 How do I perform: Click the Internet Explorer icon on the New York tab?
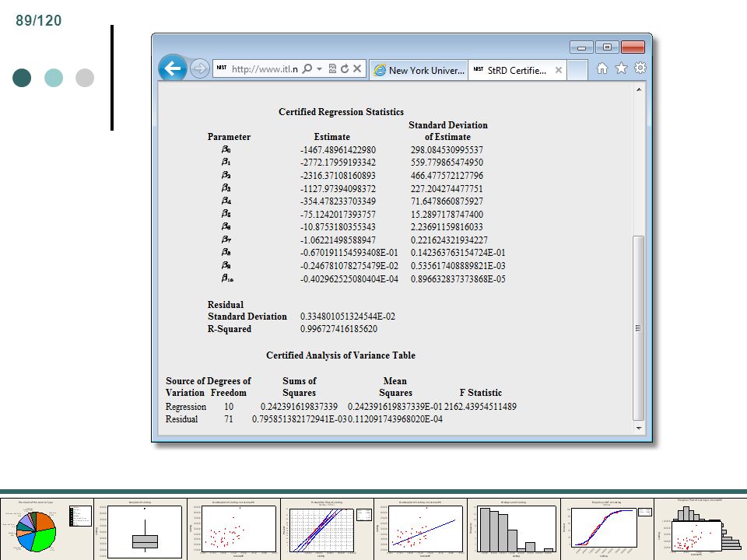pos(380,71)
